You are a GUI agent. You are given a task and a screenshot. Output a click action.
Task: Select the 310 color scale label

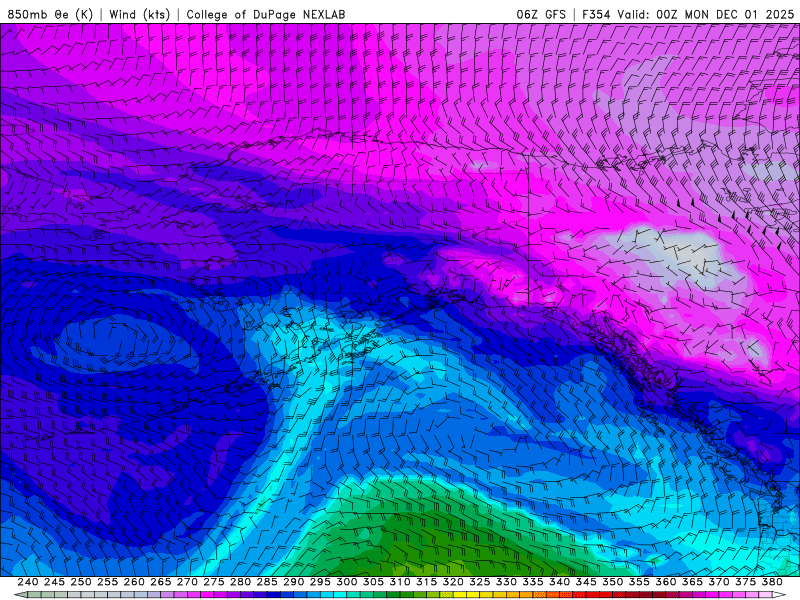(x=400, y=582)
